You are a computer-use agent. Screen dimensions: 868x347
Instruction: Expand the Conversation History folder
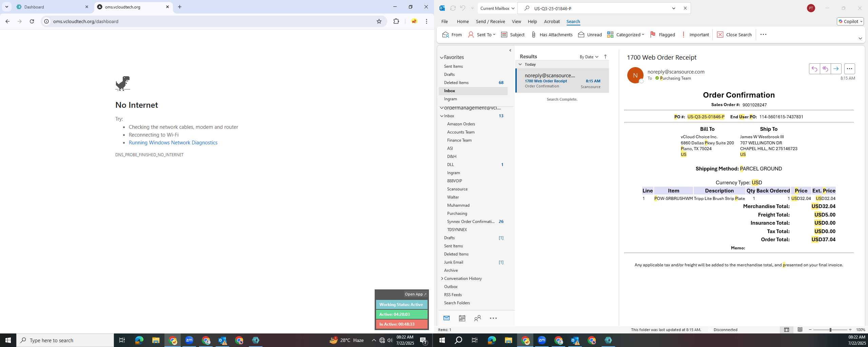[442, 279]
